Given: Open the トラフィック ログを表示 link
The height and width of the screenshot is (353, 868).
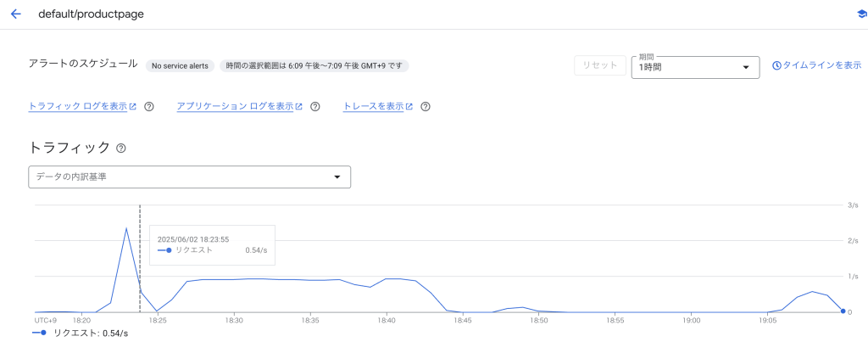Looking at the screenshot, I should 77,107.
